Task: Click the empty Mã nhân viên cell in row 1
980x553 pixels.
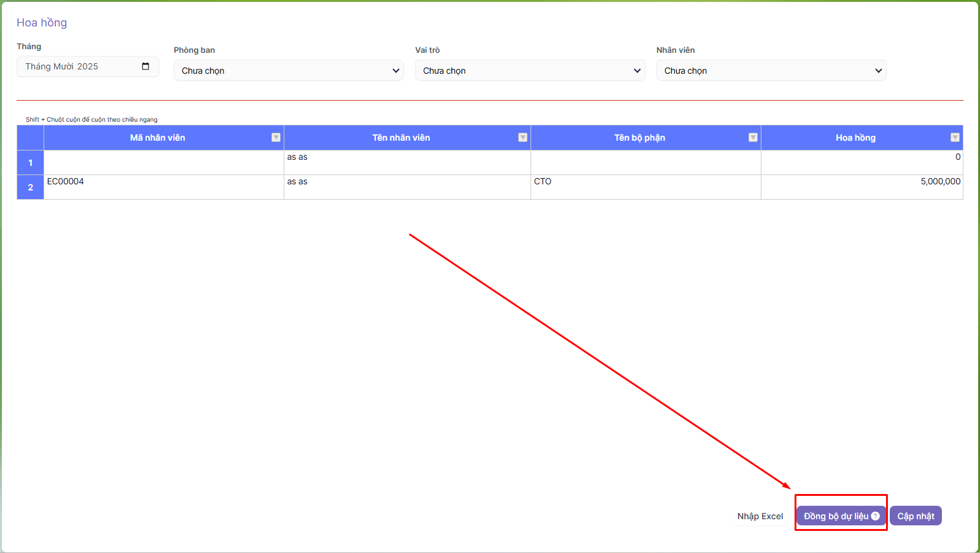Action: 163,162
